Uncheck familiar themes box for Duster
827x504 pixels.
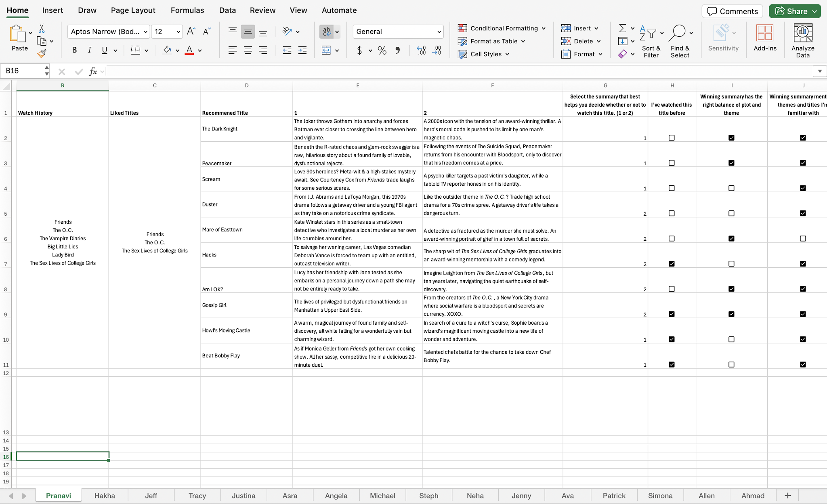tap(803, 213)
